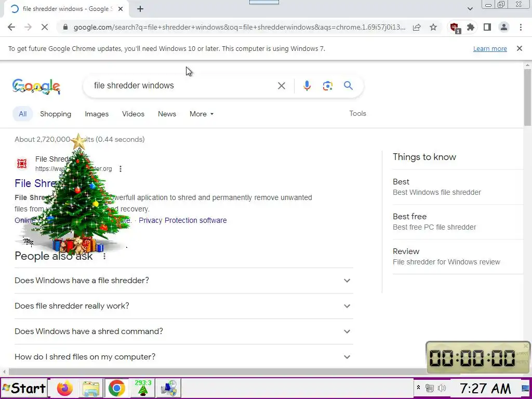
Task: Launch Firefox from the taskbar
Action: pos(65,388)
